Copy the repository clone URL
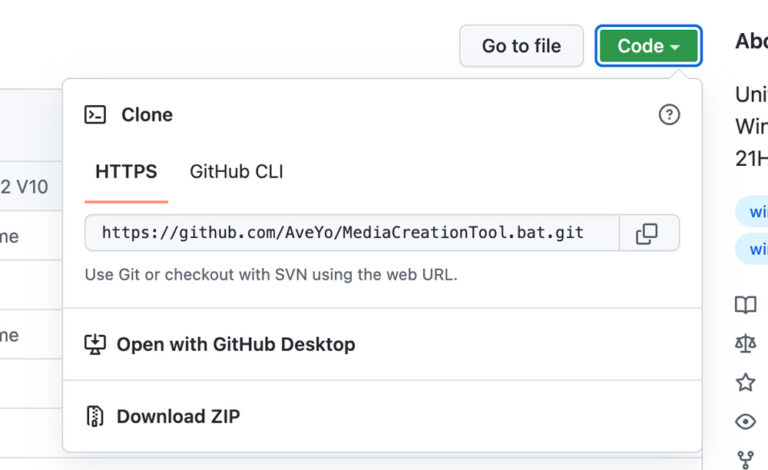768x470 pixels. pyautogui.click(x=648, y=233)
